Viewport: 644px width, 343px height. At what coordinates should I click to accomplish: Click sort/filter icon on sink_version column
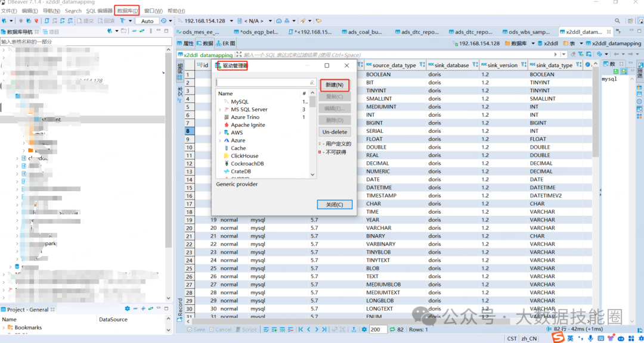point(524,65)
